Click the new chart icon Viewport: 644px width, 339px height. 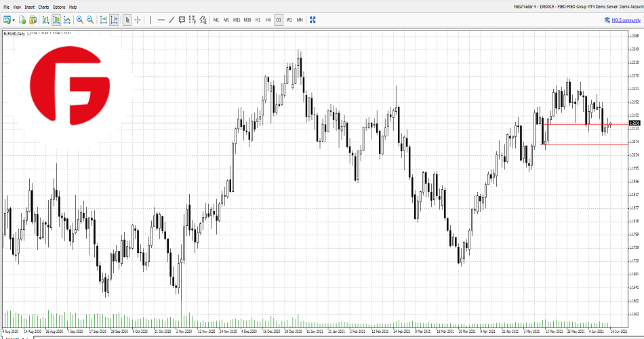point(7,20)
